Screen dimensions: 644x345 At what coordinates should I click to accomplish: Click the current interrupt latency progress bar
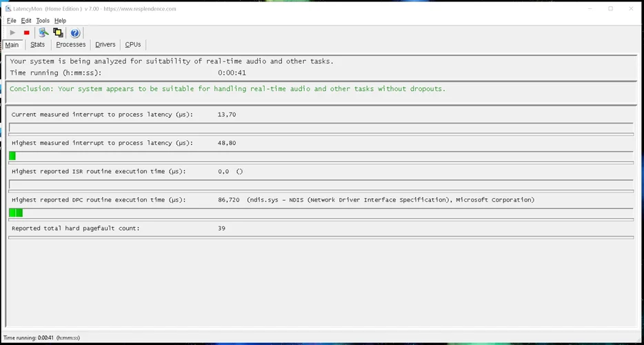click(321, 128)
